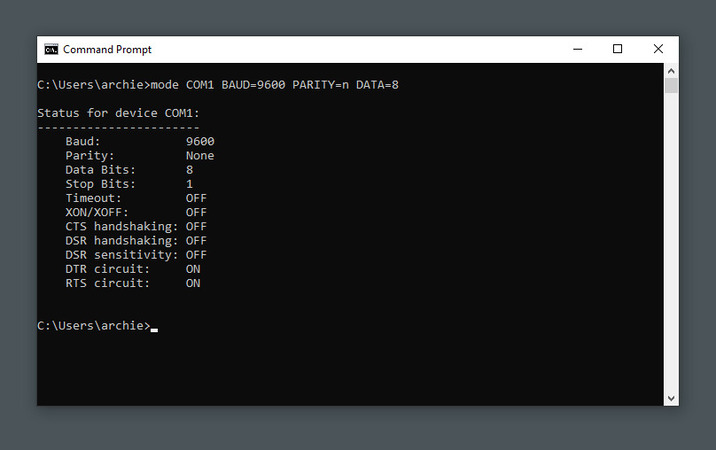This screenshot has width=716, height=450.
Task: Click the parity value 'None'
Action: pyautogui.click(x=200, y=156)
